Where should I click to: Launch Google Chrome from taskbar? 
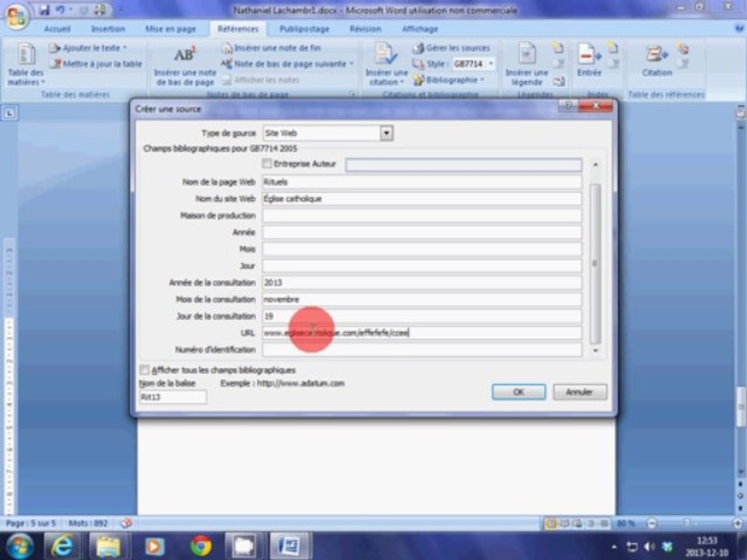tap(201, 546)
